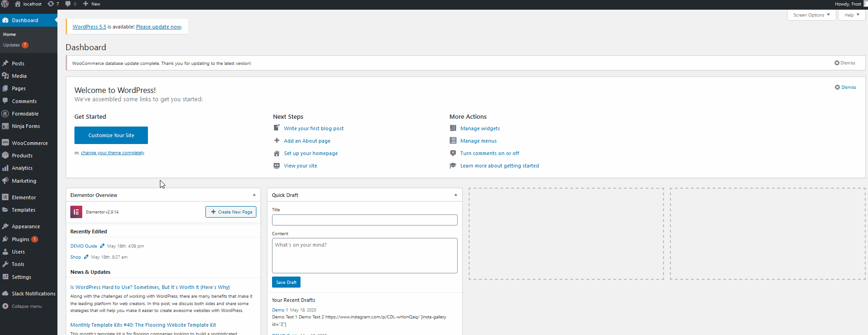Screen dimensions: 868x335
Task: Open Plugins in the sidebar
Action: coord(21,239)
